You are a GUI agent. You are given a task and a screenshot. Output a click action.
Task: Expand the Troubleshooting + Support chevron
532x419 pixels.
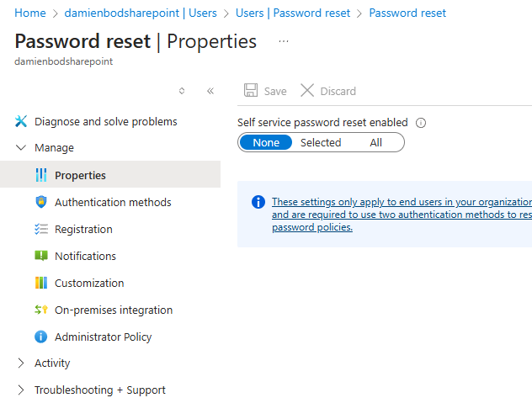[21, 390]
